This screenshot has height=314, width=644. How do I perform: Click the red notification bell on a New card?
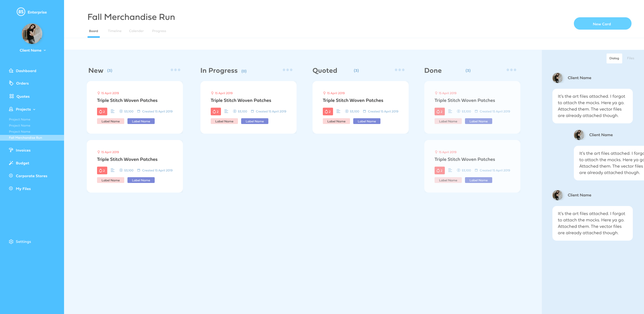[102, 111]
